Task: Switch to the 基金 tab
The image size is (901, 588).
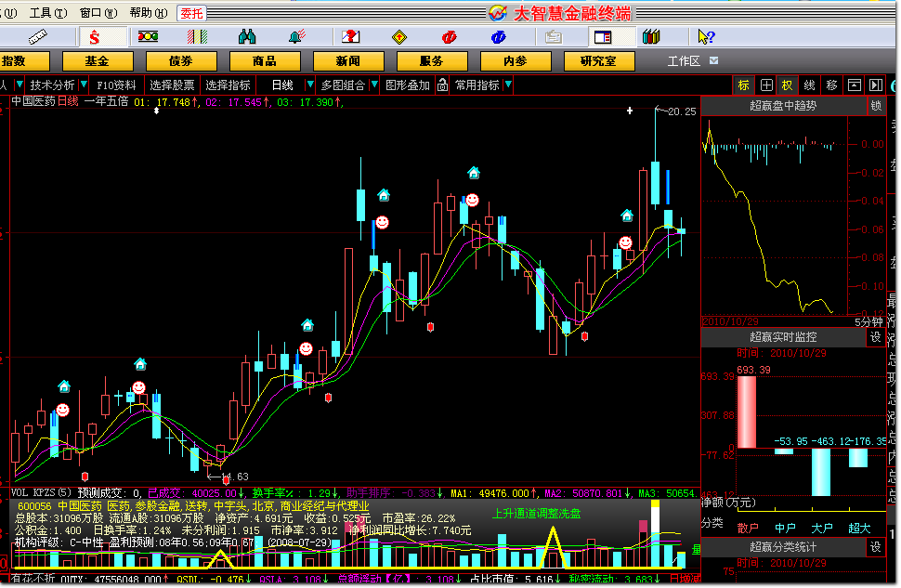Action: [98, 61]
